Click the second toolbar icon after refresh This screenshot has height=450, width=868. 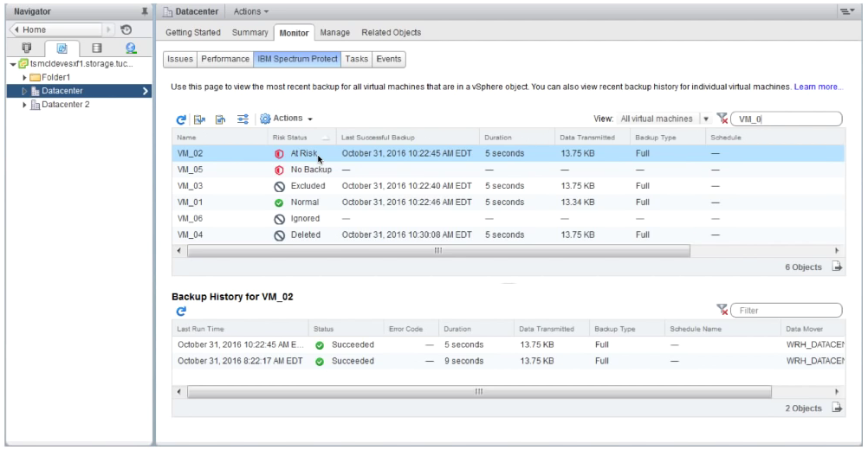[200, 119]
